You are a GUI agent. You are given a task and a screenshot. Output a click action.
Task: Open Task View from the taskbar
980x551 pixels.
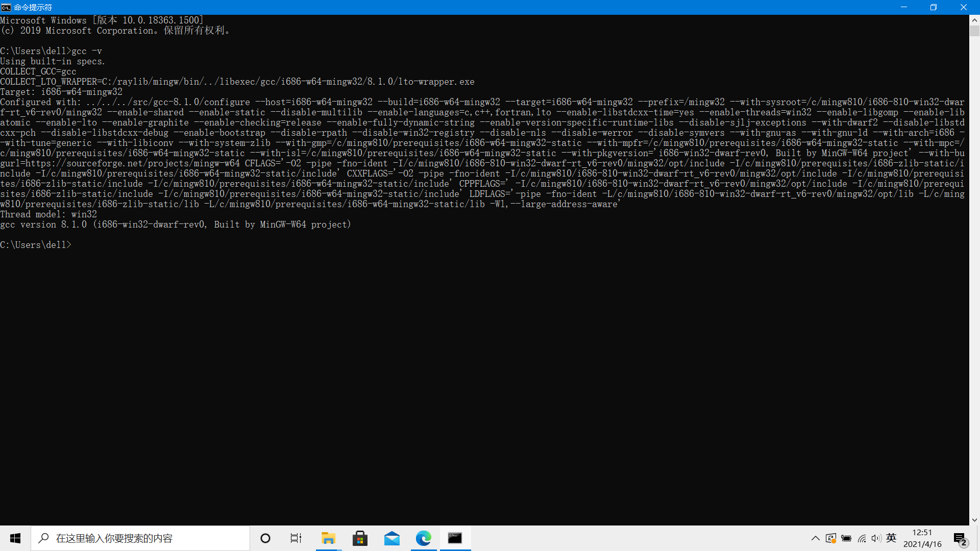(x=296, y=538)
